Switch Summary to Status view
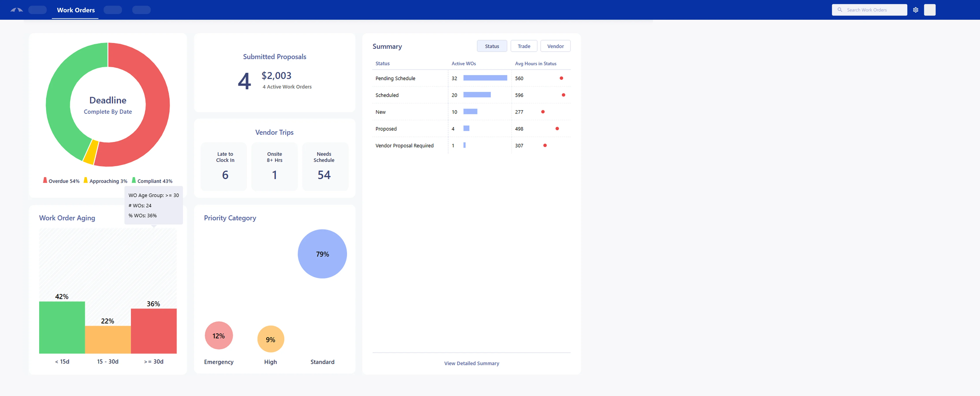The image size is (980, 396). (x=492, y=46)
